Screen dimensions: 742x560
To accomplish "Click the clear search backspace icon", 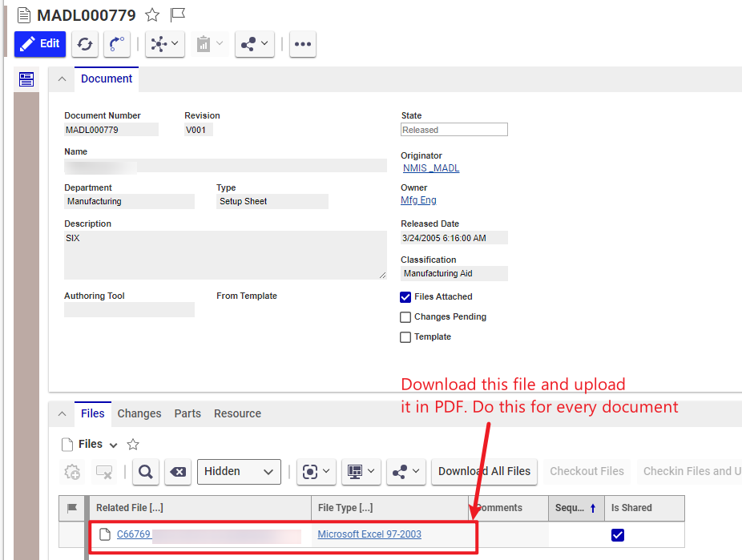I will (x=178, y=472).
